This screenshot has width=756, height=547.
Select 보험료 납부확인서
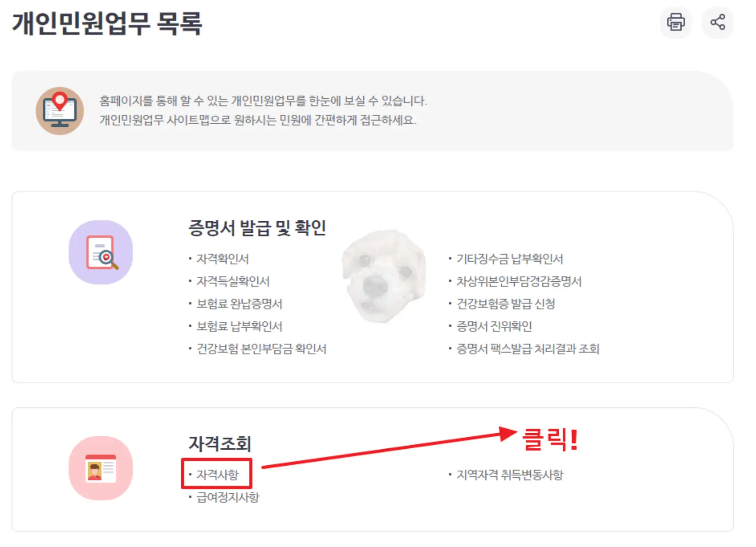coord(238,326)
